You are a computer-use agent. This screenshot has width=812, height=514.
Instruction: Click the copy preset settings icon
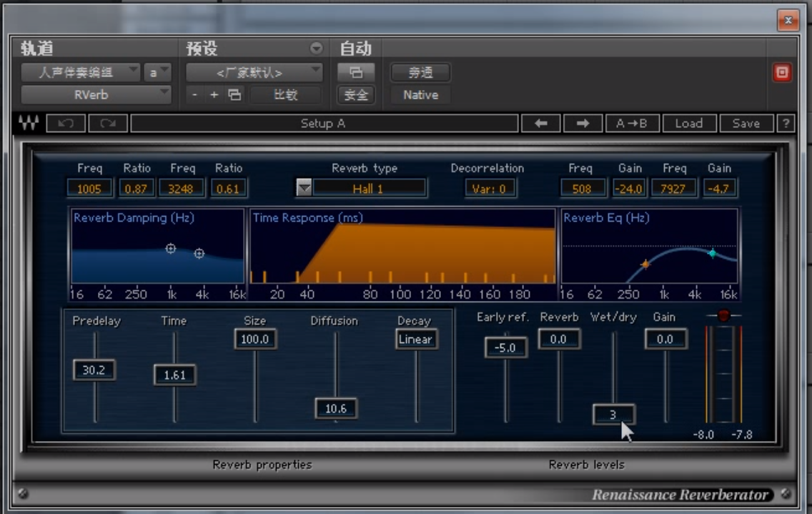[x=234, y=94]
